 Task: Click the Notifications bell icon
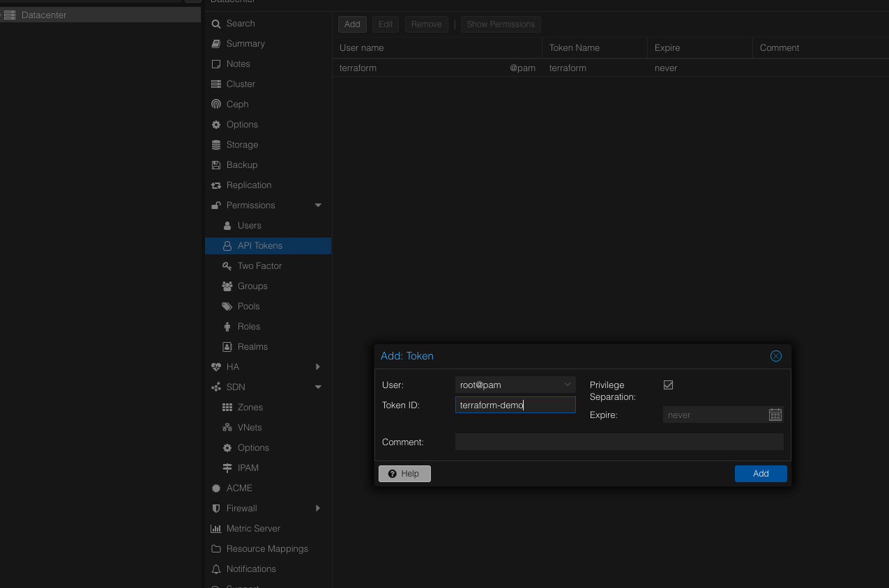216,569
